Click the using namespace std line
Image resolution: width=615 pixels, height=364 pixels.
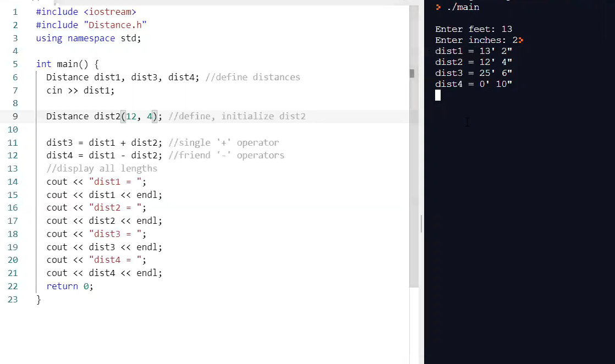87,38
